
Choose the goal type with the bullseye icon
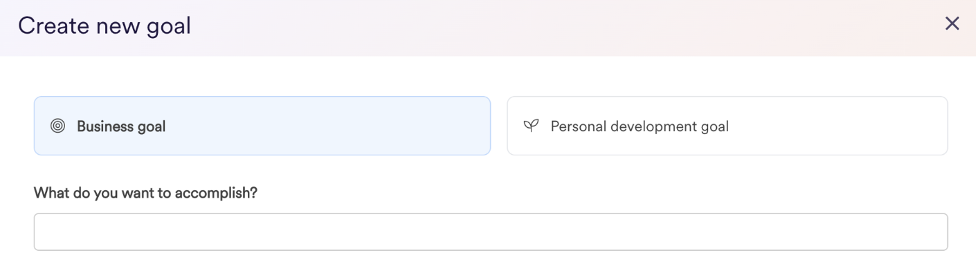pos(262,126)
